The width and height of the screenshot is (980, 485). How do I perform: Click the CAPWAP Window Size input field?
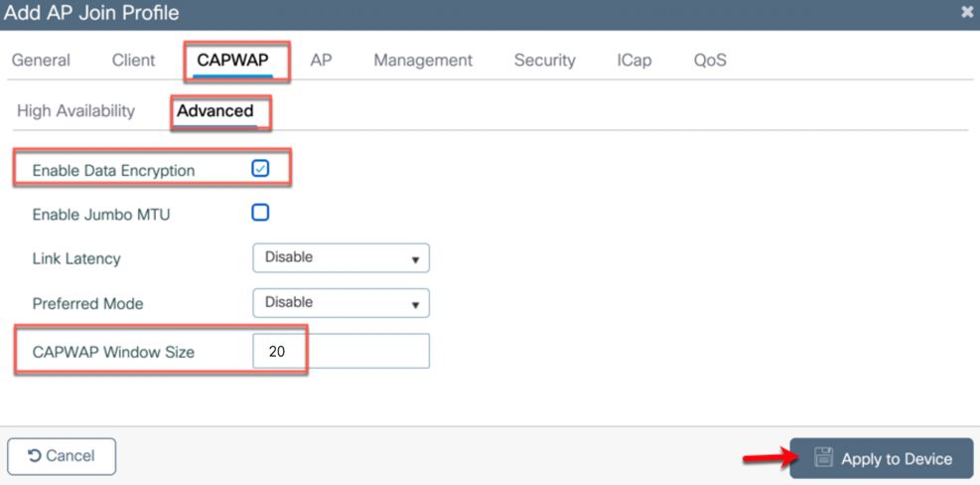click(x=341, y=351)
